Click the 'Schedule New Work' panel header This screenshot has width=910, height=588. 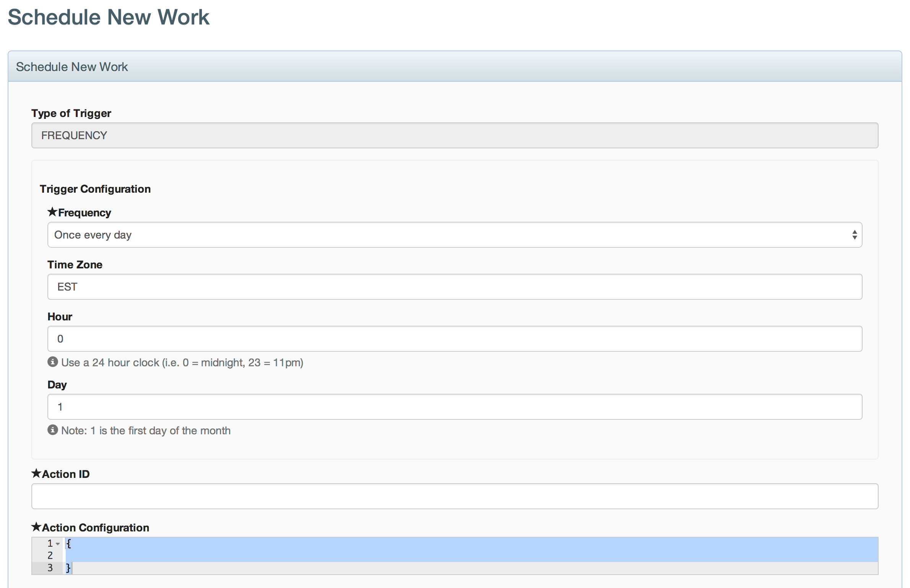(72, 67)
